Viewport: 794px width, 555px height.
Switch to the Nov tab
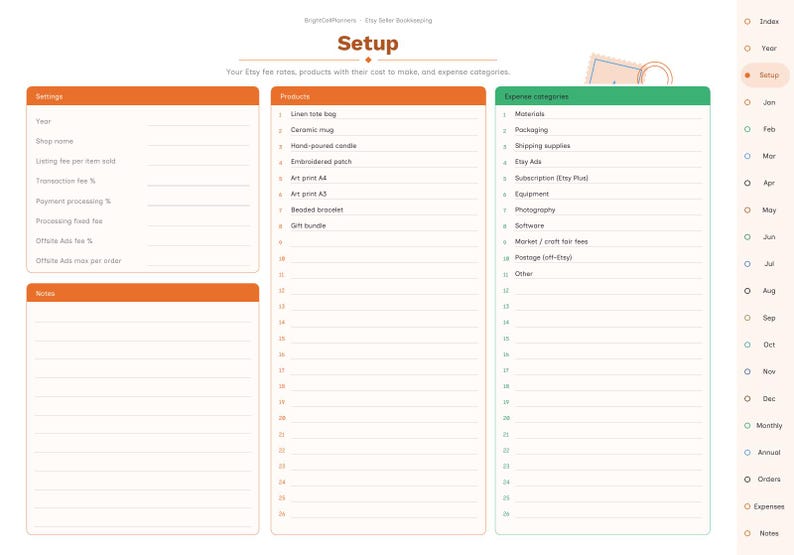pos(765,371)
